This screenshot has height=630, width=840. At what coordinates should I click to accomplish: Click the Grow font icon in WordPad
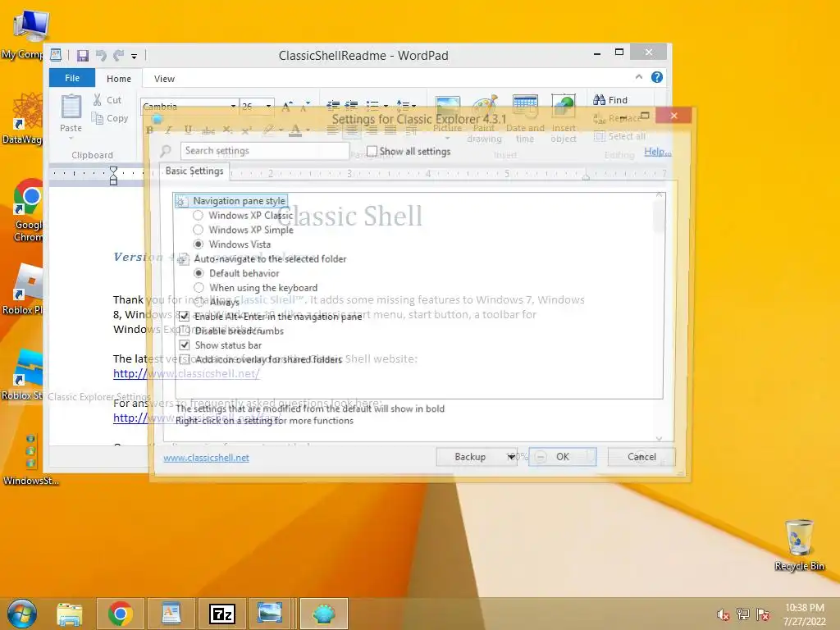coord(286,106)
